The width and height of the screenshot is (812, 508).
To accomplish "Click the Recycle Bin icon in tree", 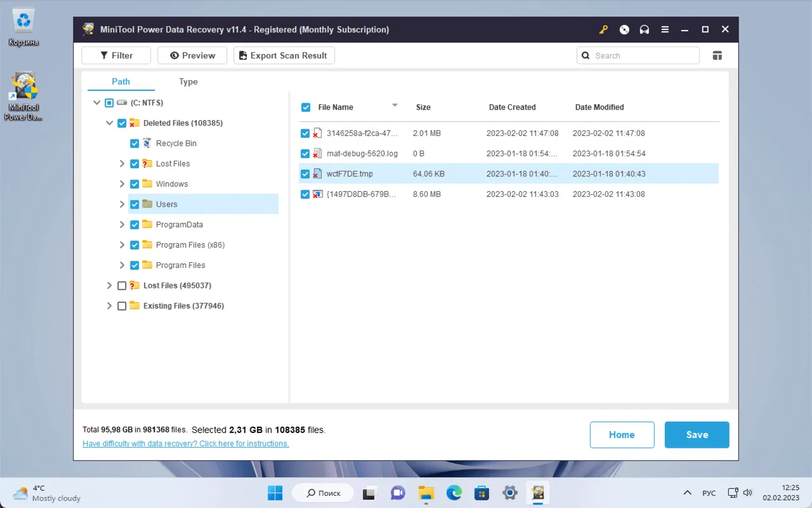I will [x=147, y=144].
